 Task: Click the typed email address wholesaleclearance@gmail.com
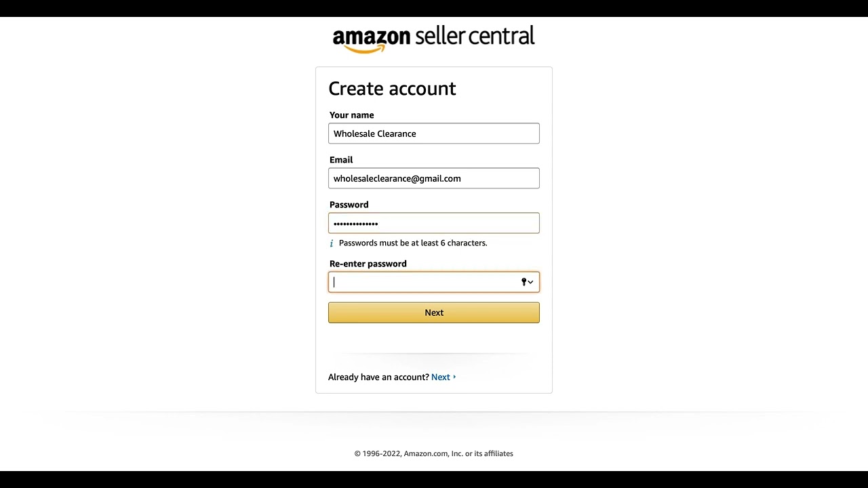[x=397, y=178]
